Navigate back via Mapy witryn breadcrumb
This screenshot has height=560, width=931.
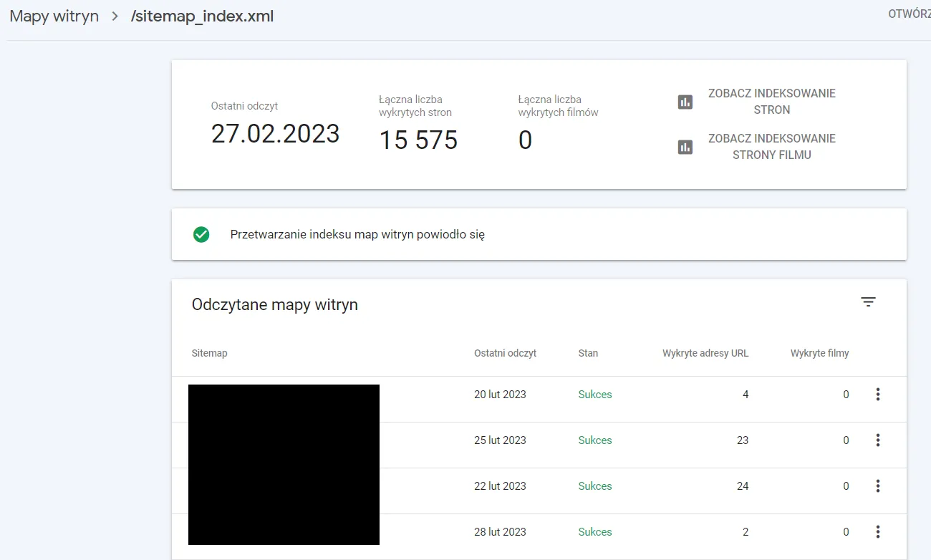coord(54,16)
